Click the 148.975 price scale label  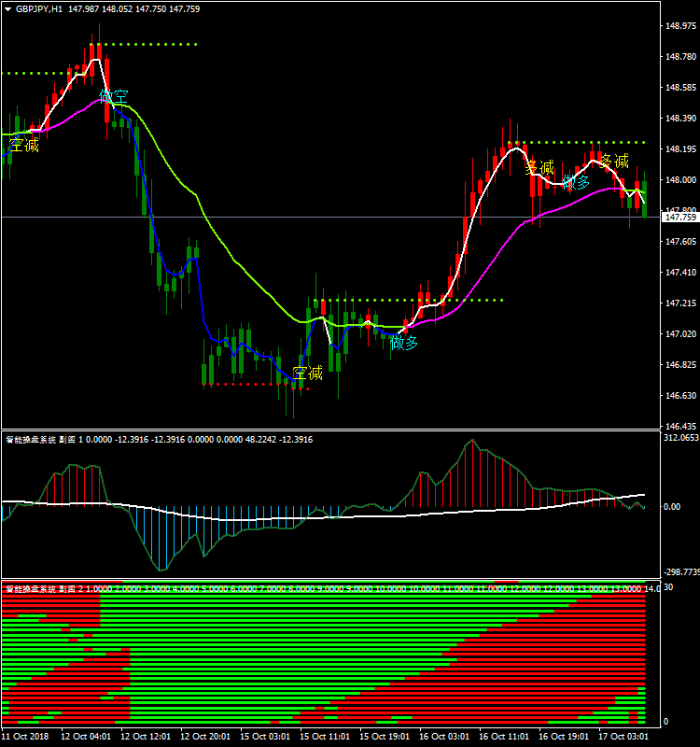click(679, 26)
